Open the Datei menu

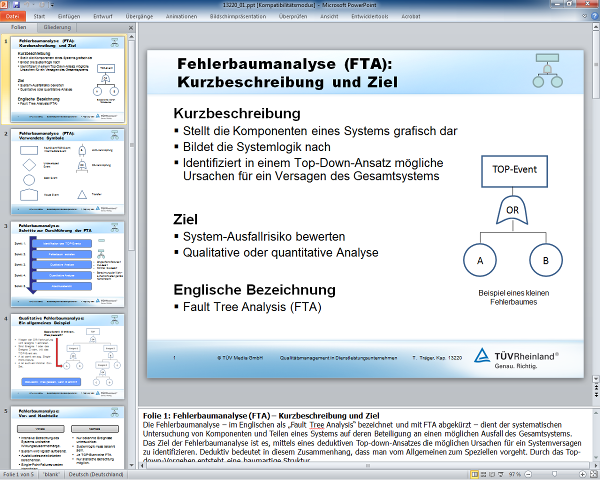[x=12, y=17]
